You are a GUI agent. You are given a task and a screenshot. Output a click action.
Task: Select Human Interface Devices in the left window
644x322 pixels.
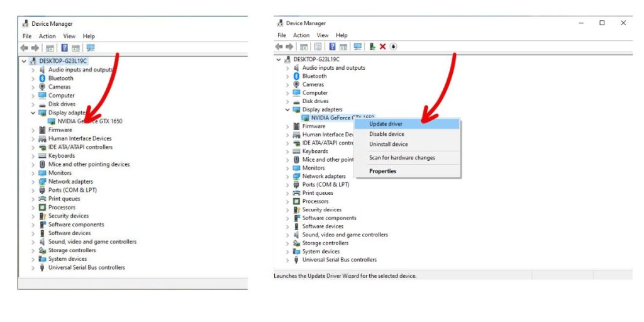80,138
